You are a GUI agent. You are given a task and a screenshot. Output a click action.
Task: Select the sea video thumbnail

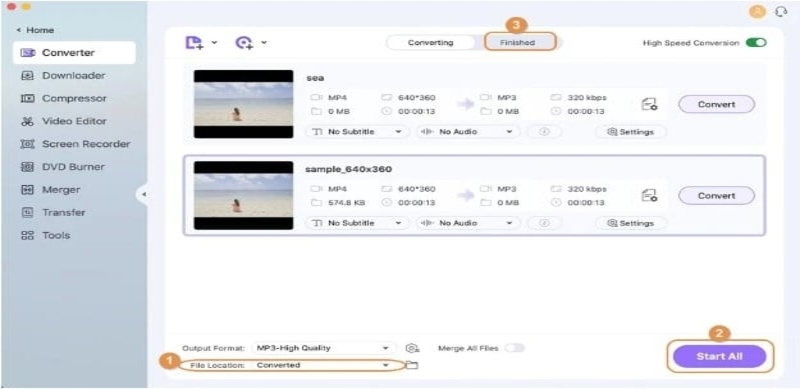coord(243,104)
